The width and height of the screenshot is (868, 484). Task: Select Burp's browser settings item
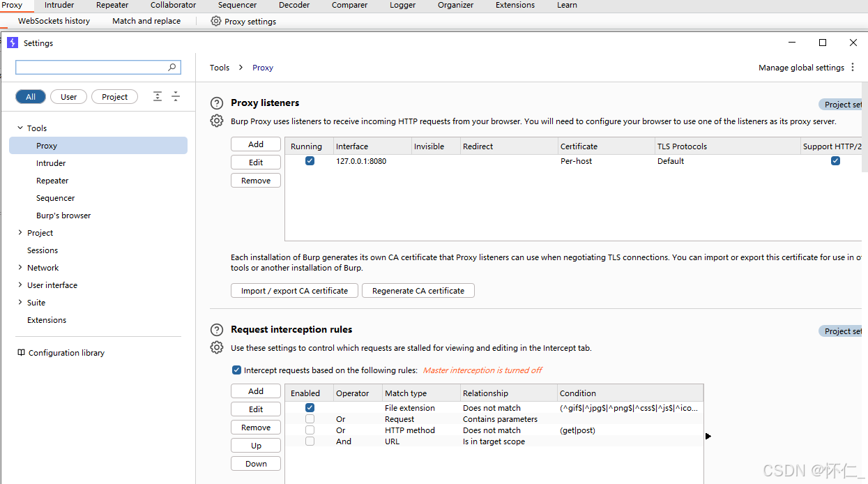click(63, 215)
